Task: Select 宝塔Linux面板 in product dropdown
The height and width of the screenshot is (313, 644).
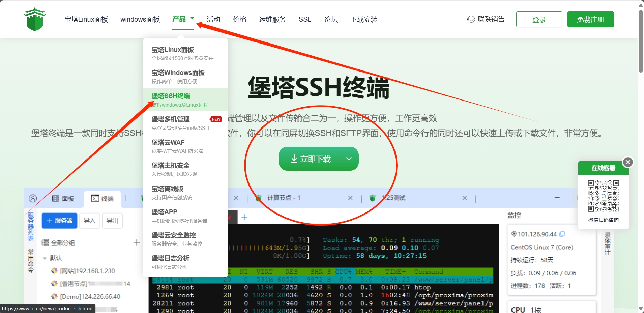Action: tap(185, 53)
